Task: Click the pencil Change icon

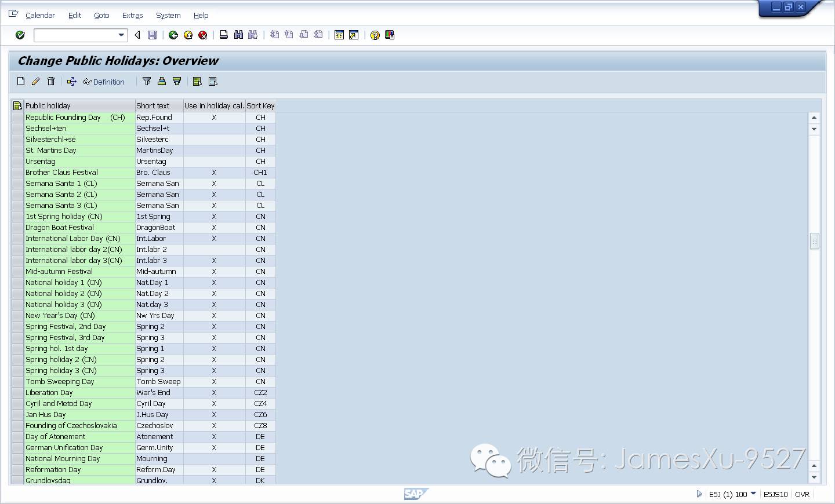Action: pyautogui.click(x=35, y=82)
